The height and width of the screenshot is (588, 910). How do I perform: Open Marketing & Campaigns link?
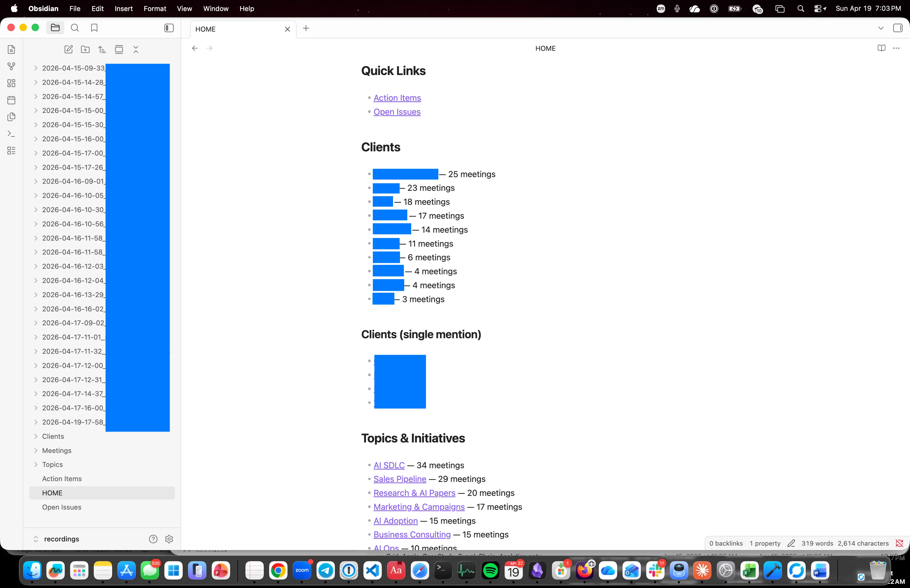coord(419,507)
